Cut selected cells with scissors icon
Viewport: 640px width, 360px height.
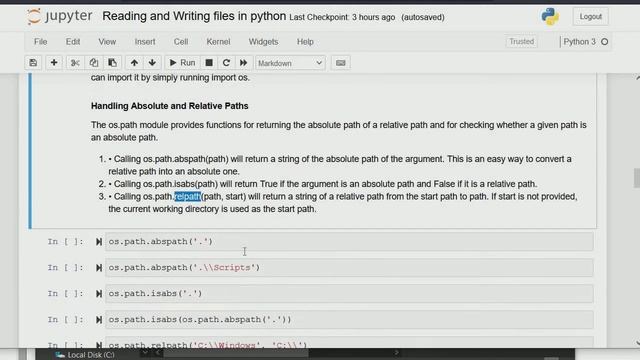click(75, 63)
